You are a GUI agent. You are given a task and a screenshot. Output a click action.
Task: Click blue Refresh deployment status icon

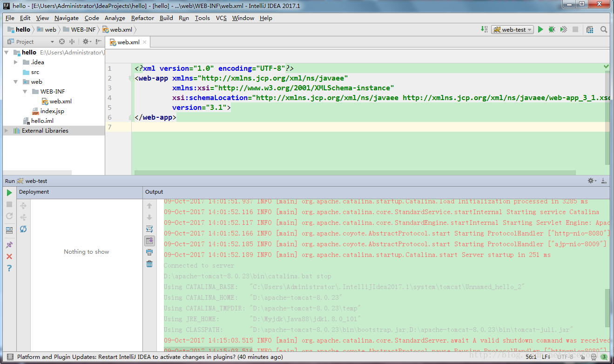pyautogui.click(x=23, y=229)
